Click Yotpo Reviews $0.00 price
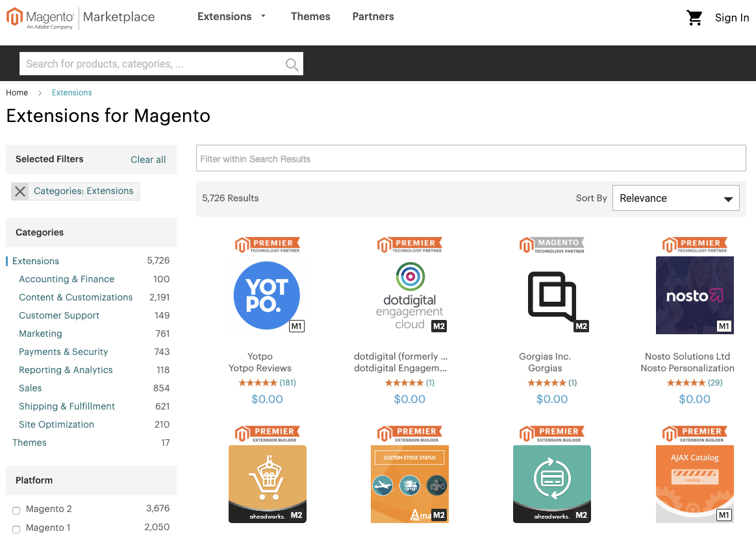 coord(267,399)
